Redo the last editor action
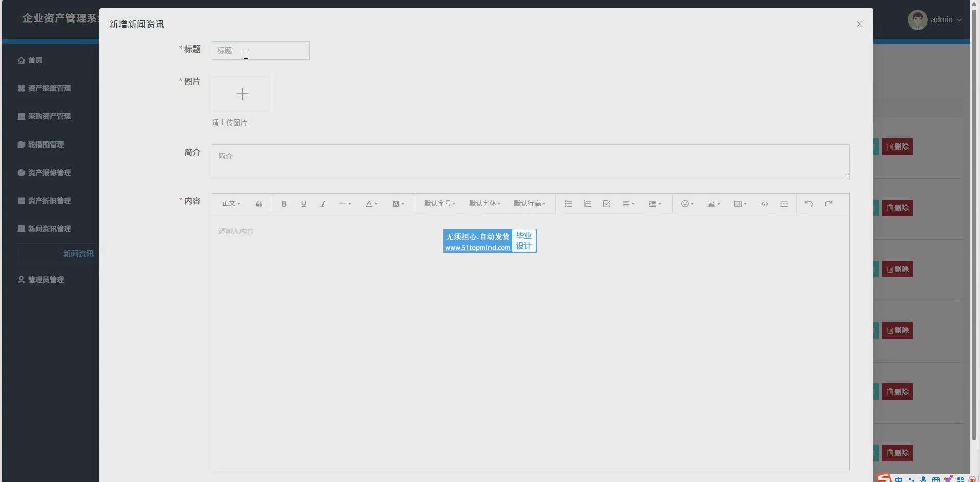 [828, 204]
